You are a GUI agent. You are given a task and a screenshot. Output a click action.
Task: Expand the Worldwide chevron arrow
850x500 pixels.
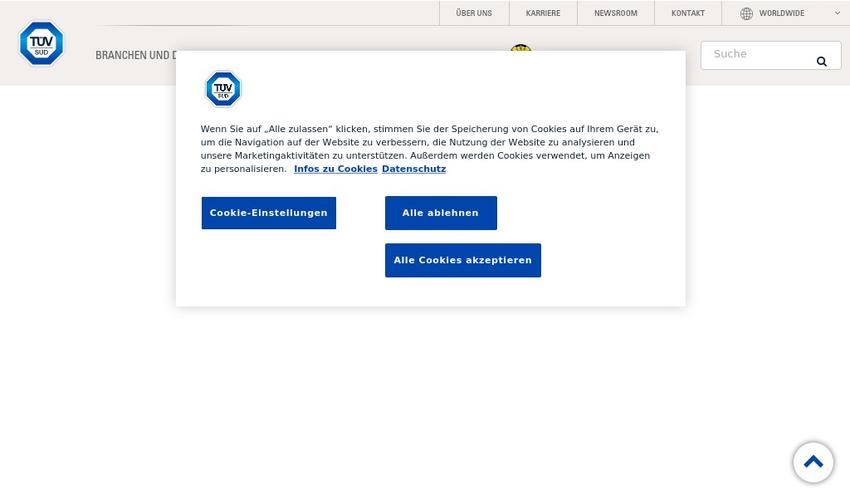pyautogui.click(x=837, y=14)
